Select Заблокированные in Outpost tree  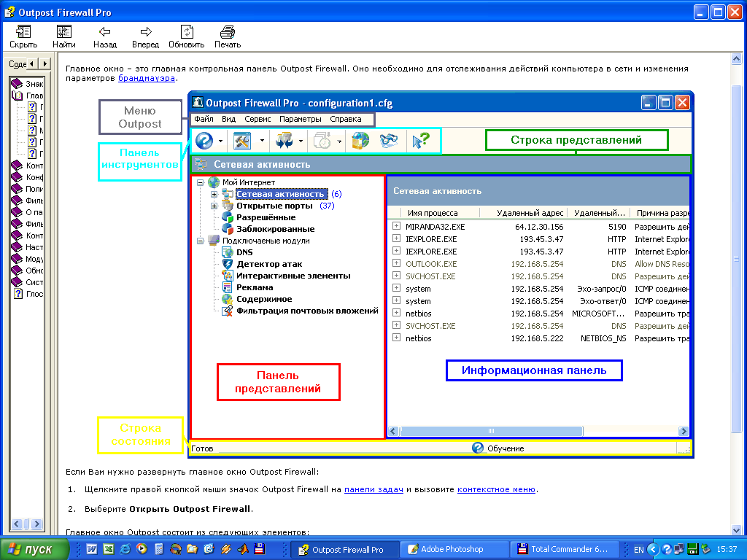click(275, 229)
